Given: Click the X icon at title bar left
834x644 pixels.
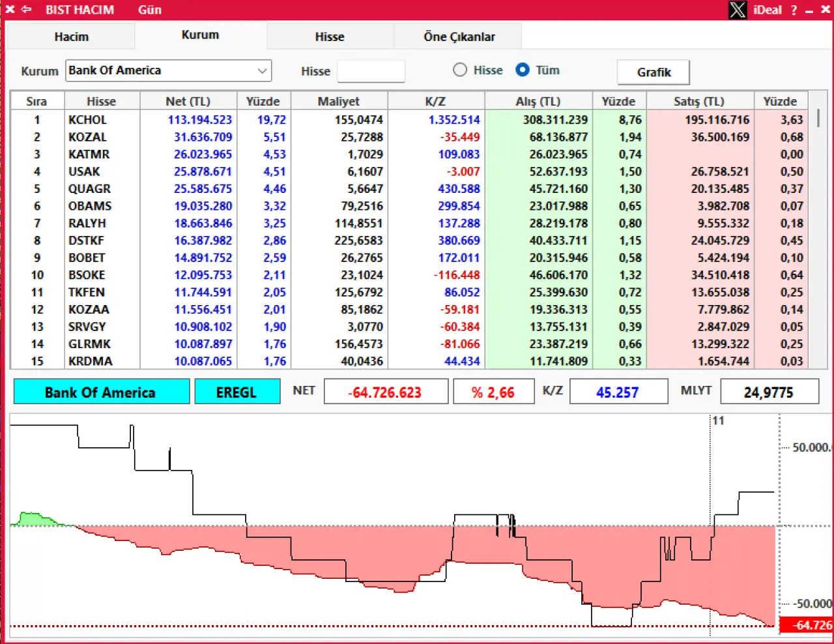Looking at the screenshot, I should coord(10,10).
